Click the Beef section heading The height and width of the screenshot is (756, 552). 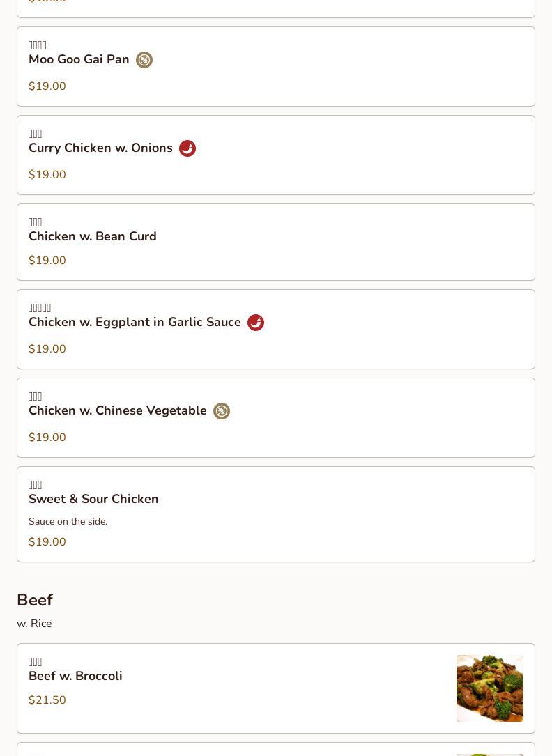click(35, 600)
